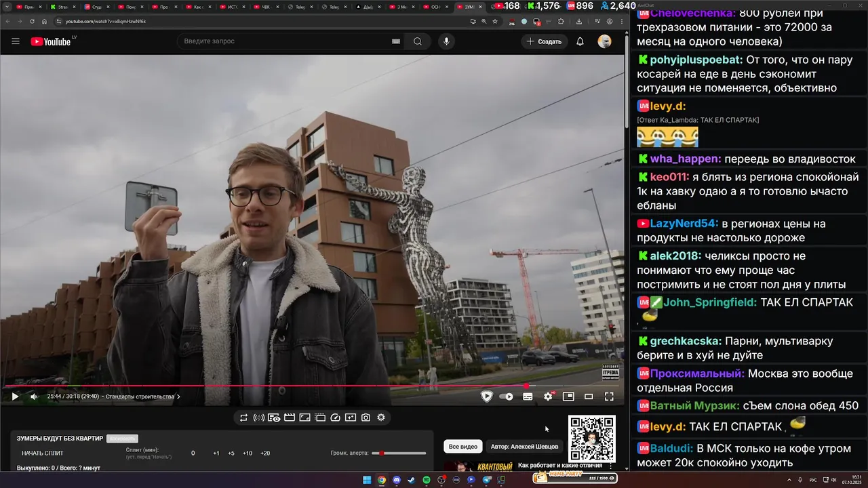Take a screenshot with camera icon
Image resolution: width=868 pixels, height=488 pixels.
click(x=366, y=418)
